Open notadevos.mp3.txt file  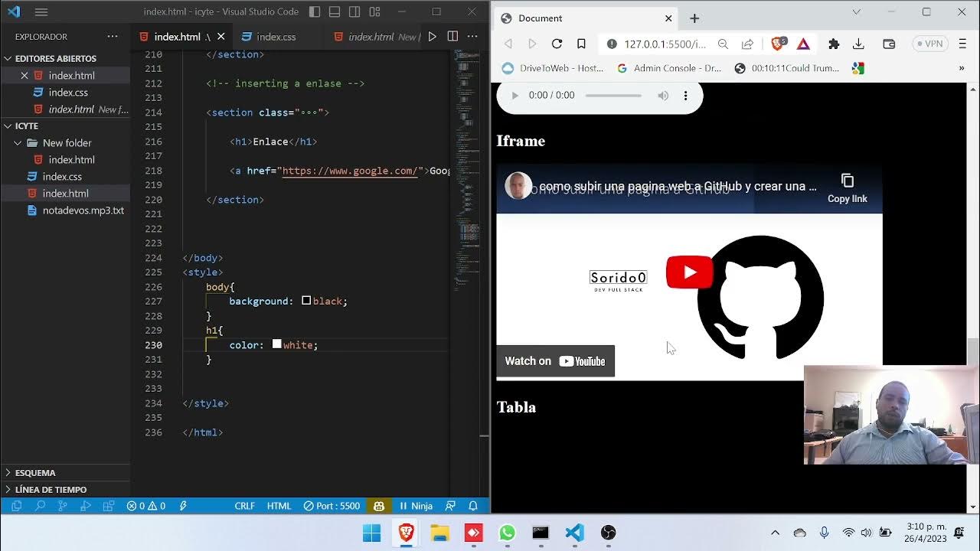pyautogui.click(x=65, y=210)
